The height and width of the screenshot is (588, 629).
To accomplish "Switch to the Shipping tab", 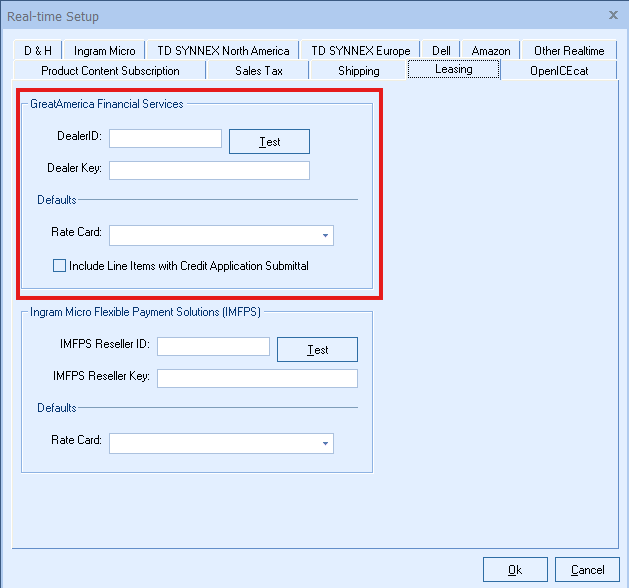I will tap(358, 71).
